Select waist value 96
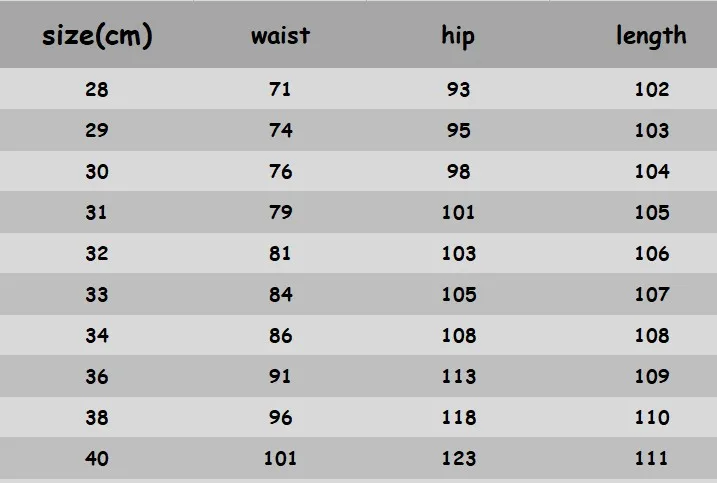The height and width of the screenshot is (483, 717). point(280,417)
